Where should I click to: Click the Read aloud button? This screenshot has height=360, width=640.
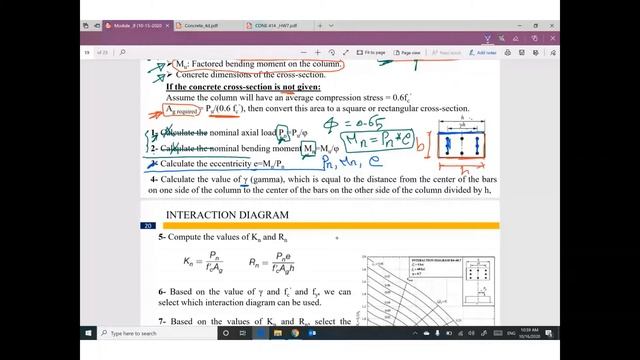(x=447, y=52)
